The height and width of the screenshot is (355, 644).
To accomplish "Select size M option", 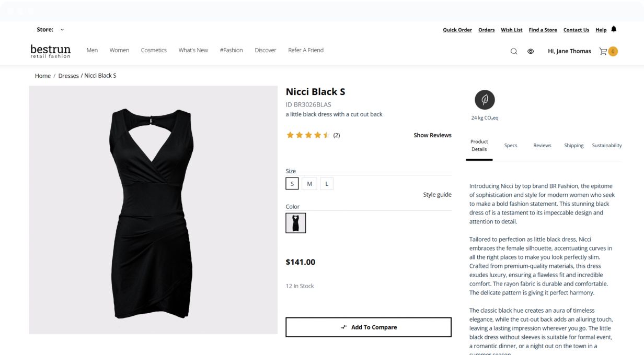I will [309, 184].
